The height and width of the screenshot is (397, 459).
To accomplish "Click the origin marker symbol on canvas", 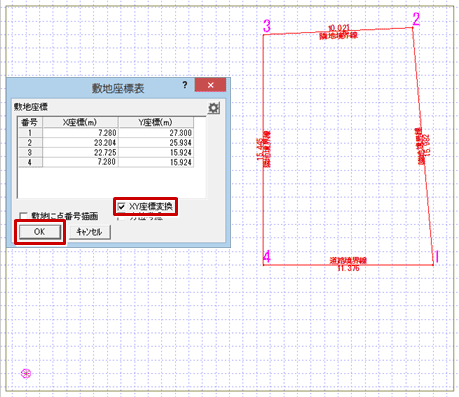I will click(x=26, y=373).
